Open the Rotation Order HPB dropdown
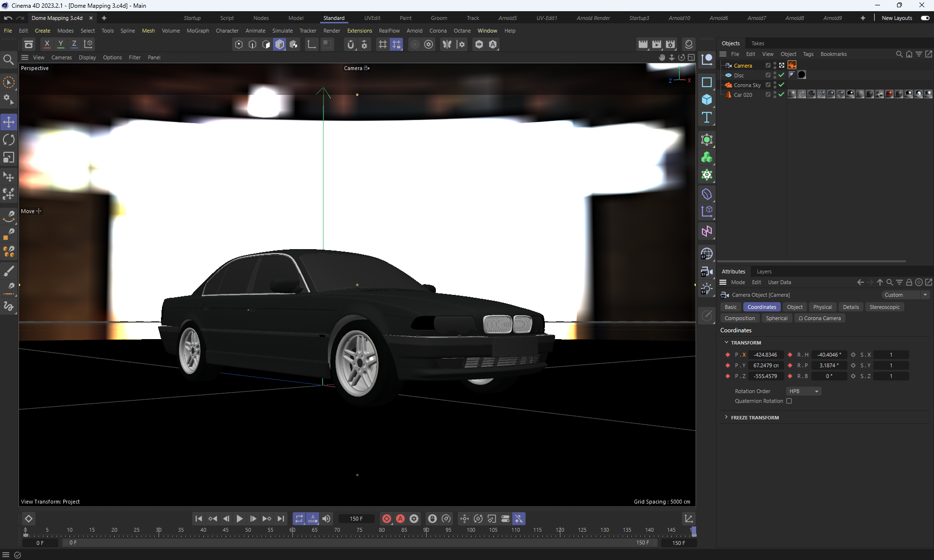 [804, 391]
